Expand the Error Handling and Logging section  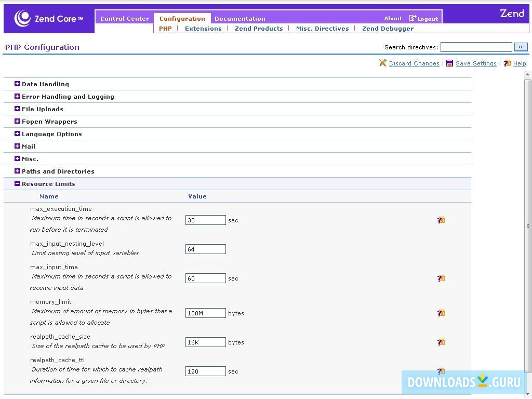17,96
